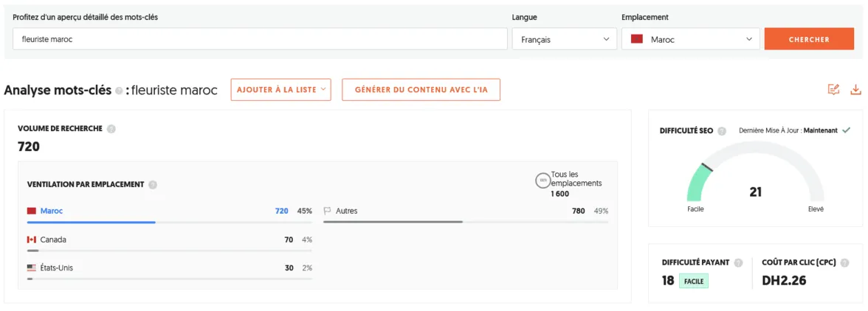Open the AJOUTER À LA LISTE dropdown

click(x=280, y=89)
